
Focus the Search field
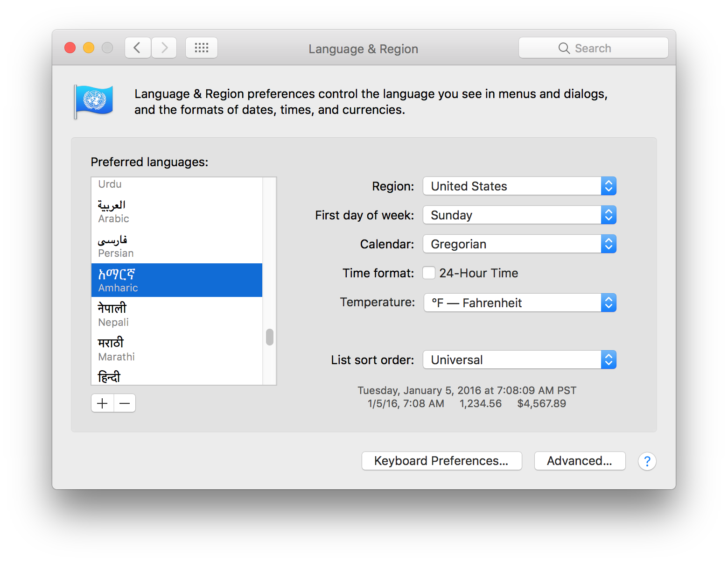coord(593,48)
